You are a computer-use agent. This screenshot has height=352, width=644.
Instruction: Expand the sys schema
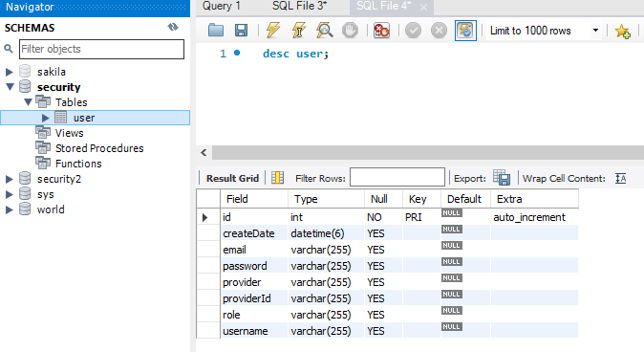pyautogui.click(x=9, y=194)
